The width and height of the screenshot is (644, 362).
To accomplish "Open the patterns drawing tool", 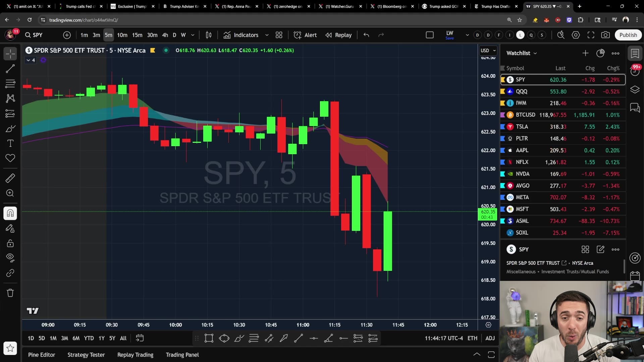I will point(10,98).
